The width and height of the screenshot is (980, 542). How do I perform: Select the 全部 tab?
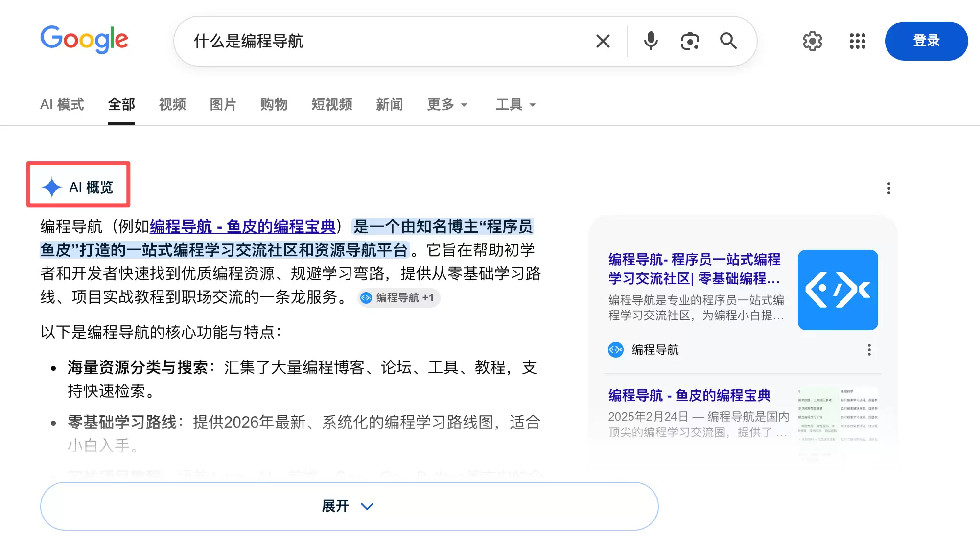click(121, 104)
